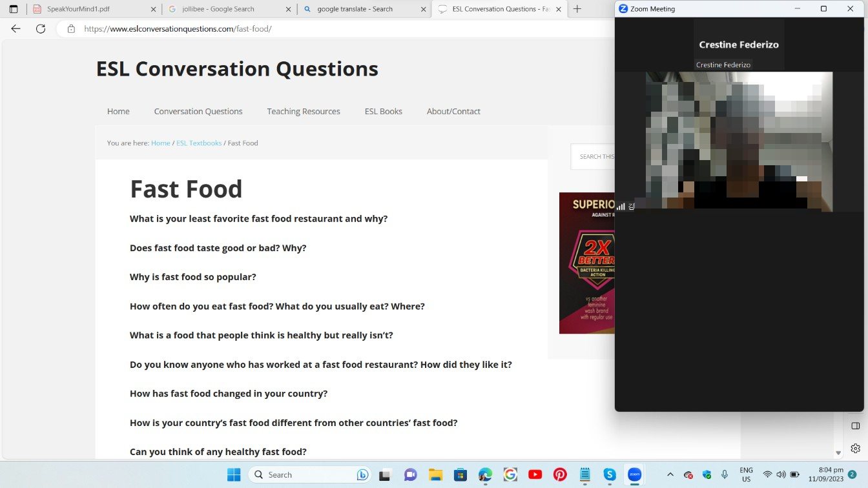Viewport: 868px width, 488px height.
Task: Open browser sidebar settings gear
Action: coord(856,448)
